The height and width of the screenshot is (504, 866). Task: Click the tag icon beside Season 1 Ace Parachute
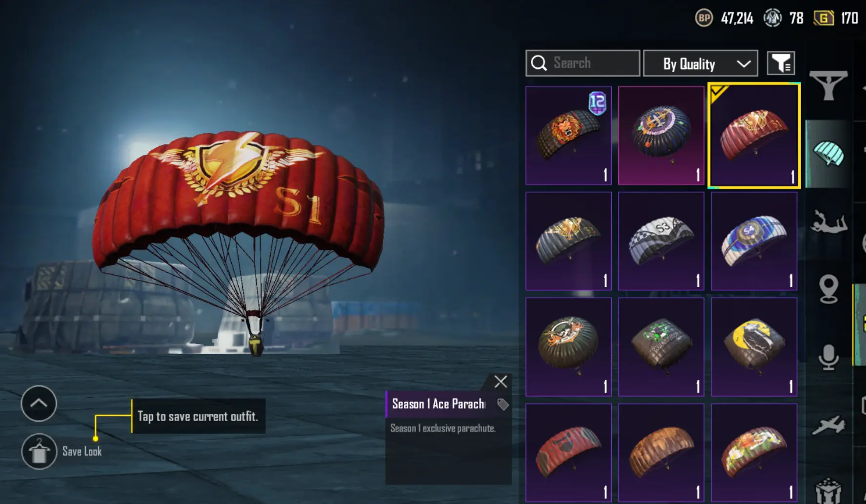point(503,404)
